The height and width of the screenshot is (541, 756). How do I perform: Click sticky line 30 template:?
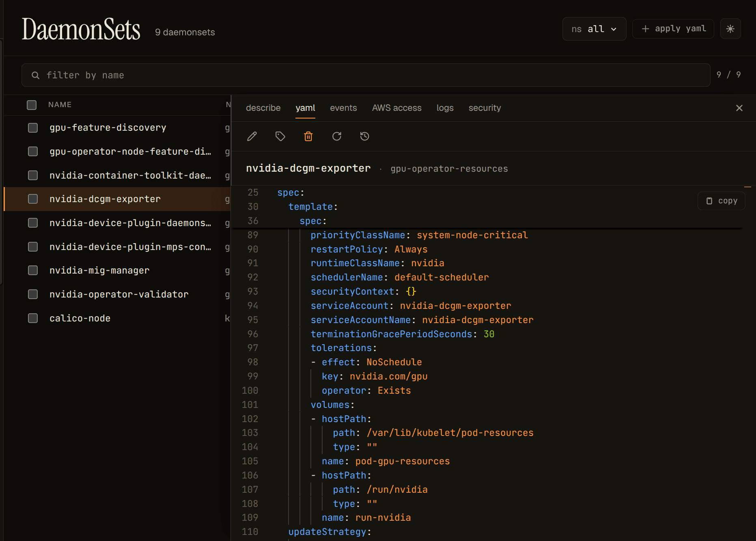tap(313, 207)
